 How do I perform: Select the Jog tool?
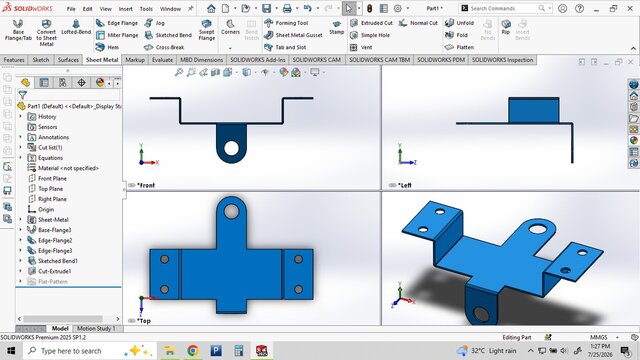click(x=154, y=23)
